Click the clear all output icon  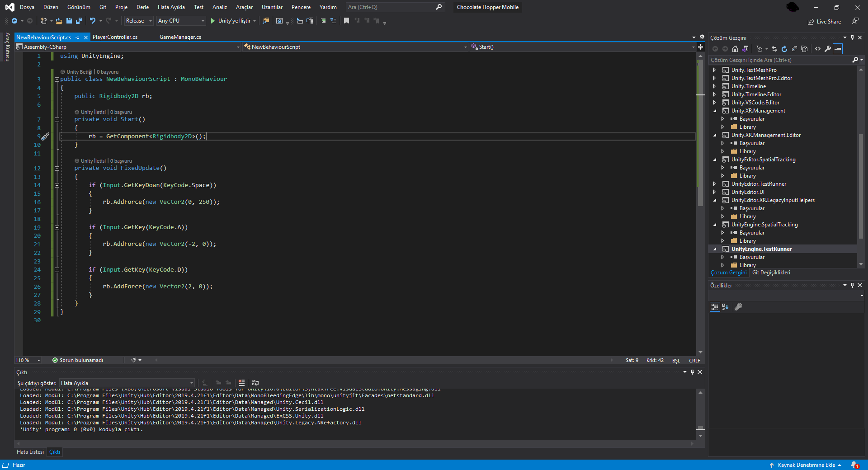coord(241,383)
